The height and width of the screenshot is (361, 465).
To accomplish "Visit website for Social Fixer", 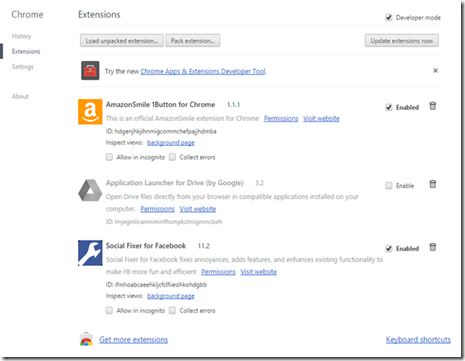I will (x=259, y=272).
